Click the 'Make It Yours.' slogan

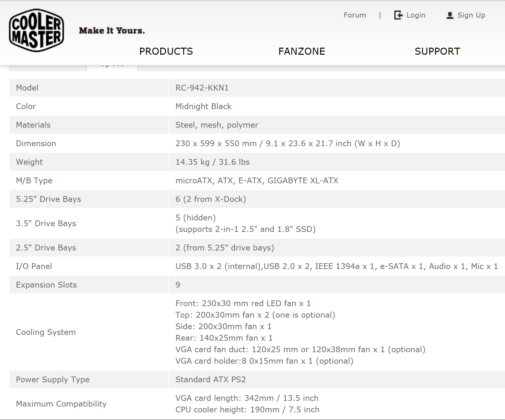click(x=112, y=31)
